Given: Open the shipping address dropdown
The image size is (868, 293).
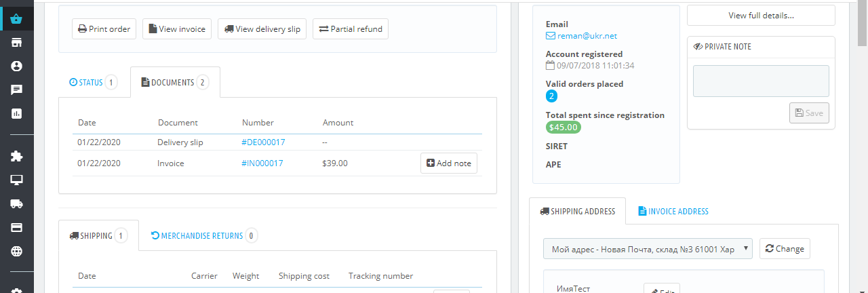Looking at the screenshot, I should 648,249.
